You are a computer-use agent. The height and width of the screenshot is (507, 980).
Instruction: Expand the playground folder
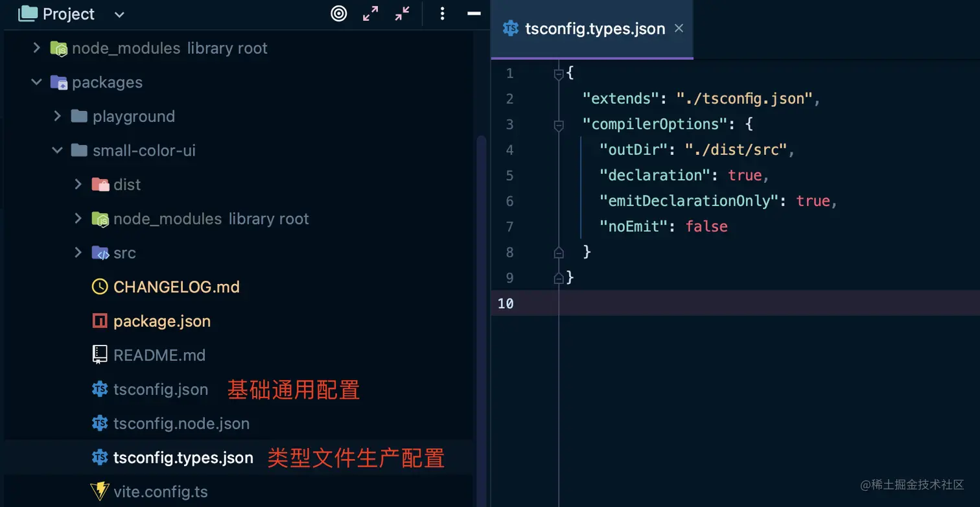tap(58, 116)
